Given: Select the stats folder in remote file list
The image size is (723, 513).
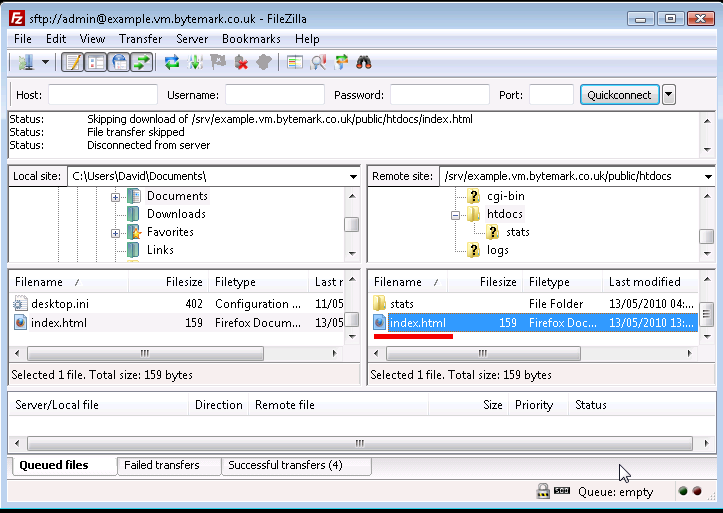Looking at the screenshot, I should point(402,304).
